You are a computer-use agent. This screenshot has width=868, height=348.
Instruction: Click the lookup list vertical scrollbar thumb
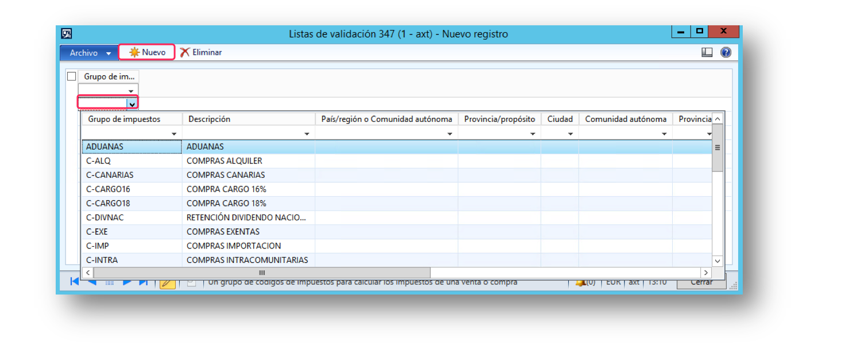click(x=717, y=148)
